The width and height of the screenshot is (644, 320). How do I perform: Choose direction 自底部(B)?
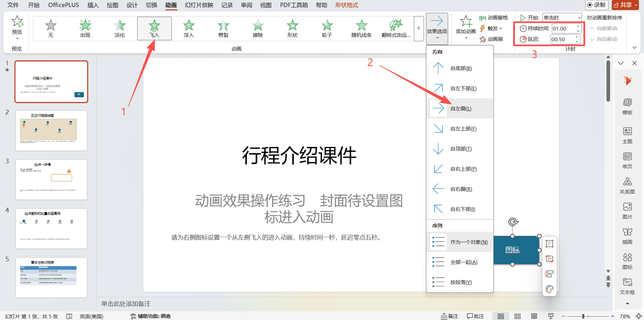(x=460, y=68)
